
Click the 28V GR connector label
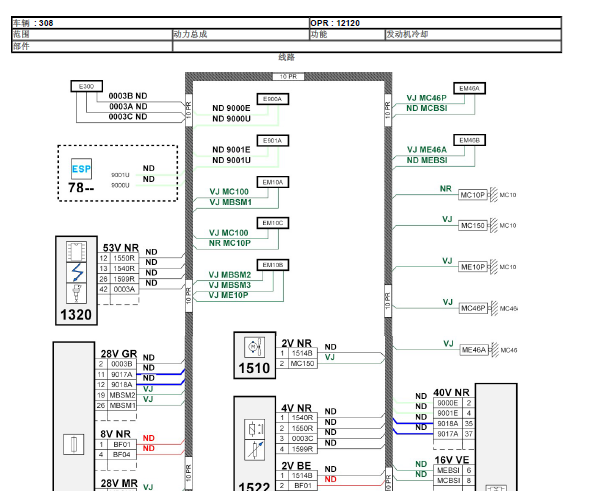point(119,354)
